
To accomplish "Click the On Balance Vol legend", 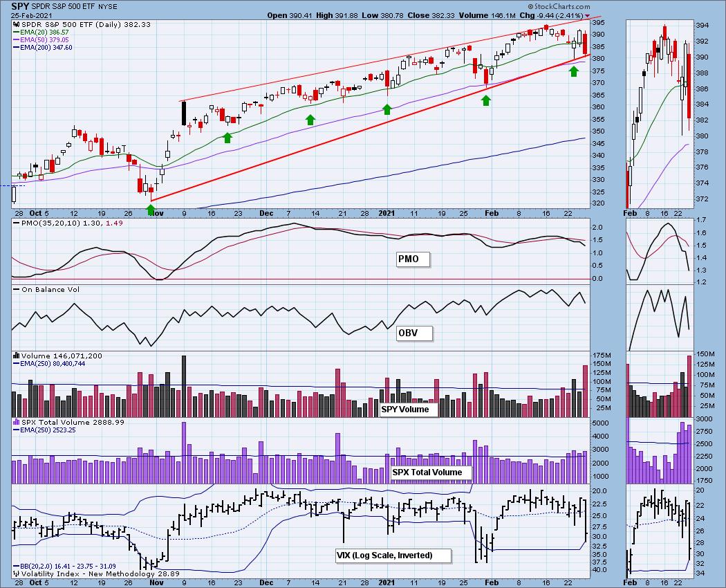I will (x=46, y=289).
